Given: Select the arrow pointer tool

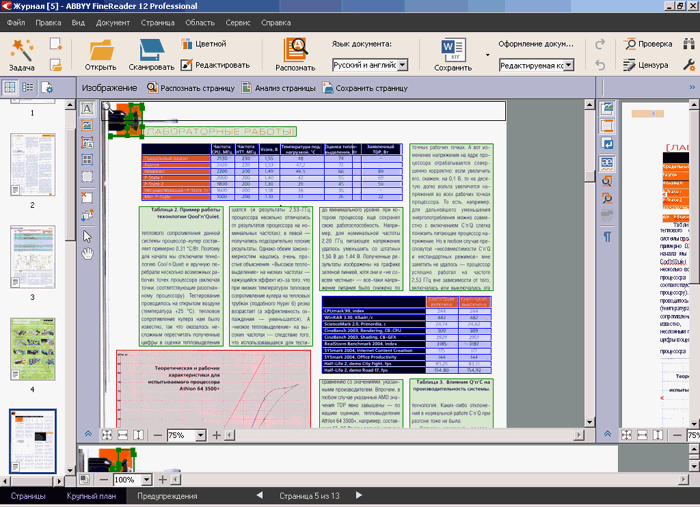Looking at the screenshot, I should coord(88,236).
